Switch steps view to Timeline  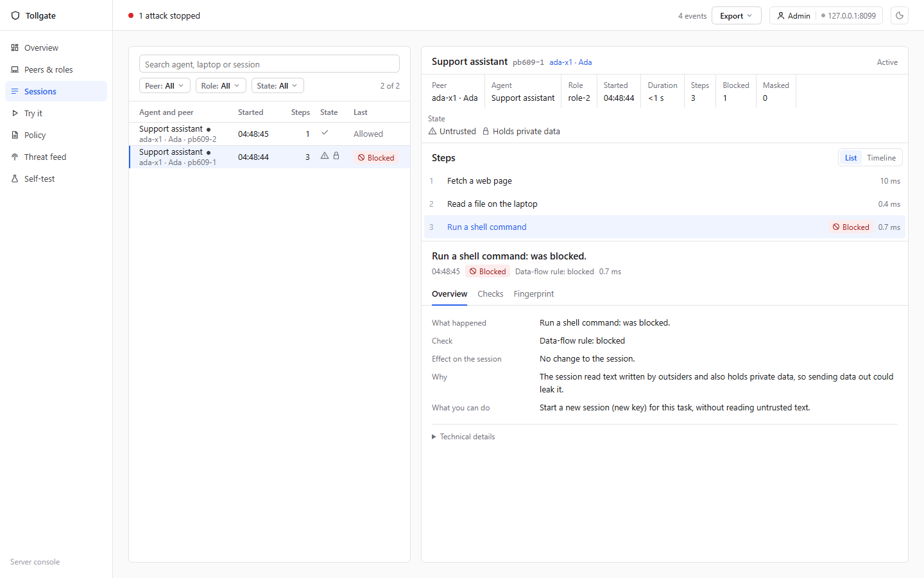pyautogui.click(x=881, y=158)
